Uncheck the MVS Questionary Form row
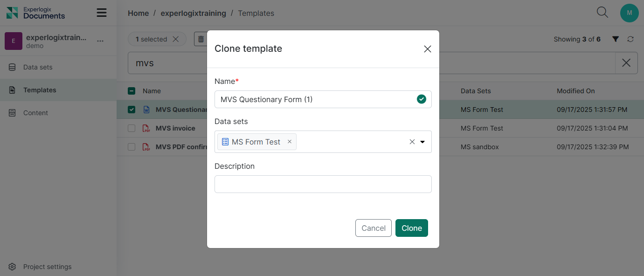Viewport: 644px width, 276px height. coord(132,110)
